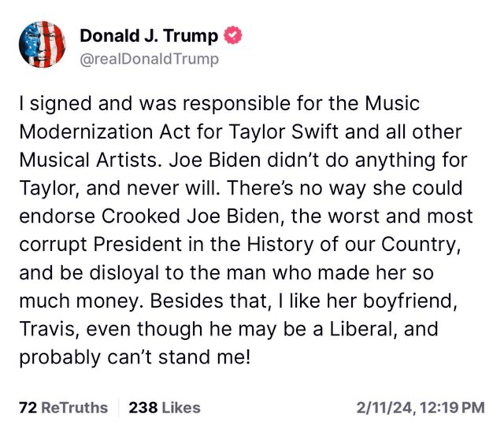View the 72 ReTruths list
Screen dimensions: 504x436
click(63, 408)
